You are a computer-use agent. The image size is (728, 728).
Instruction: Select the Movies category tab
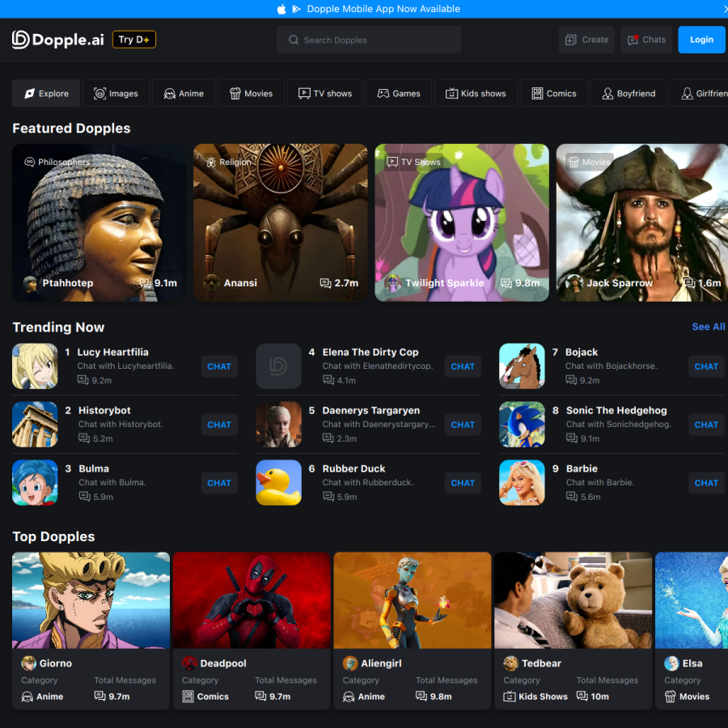click(252, 93)
